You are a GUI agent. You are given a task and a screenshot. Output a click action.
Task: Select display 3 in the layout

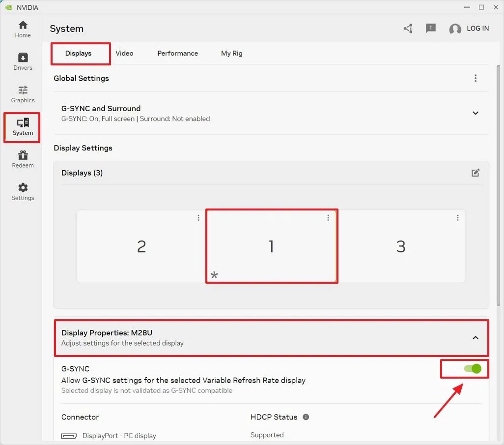click(x=401, y=246)
